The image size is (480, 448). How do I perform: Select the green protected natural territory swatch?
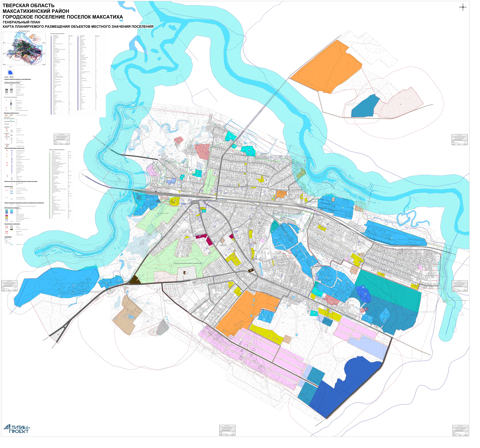click(12, 188)
